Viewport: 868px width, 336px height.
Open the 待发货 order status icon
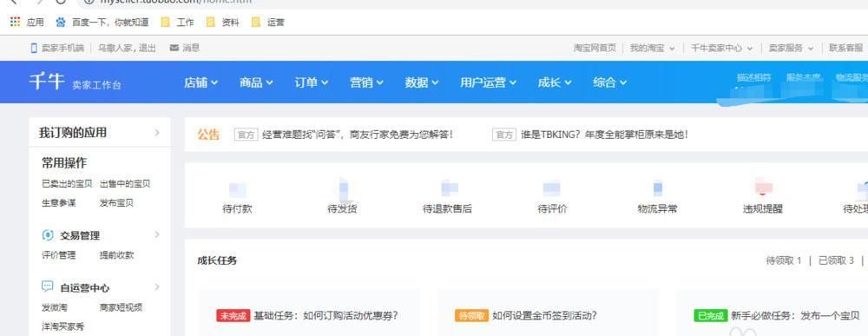[x=343, y=189]
